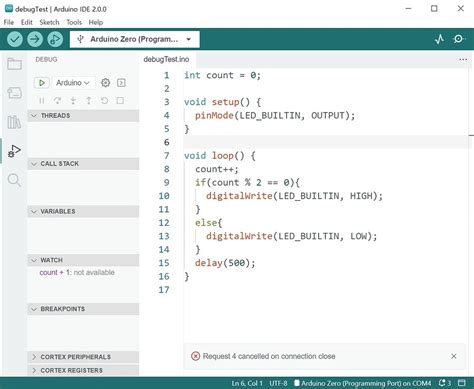The image size is (474, 389).
Task: Click the Step Over debug control
Action: pyautogui.click(x=57, y=101)
